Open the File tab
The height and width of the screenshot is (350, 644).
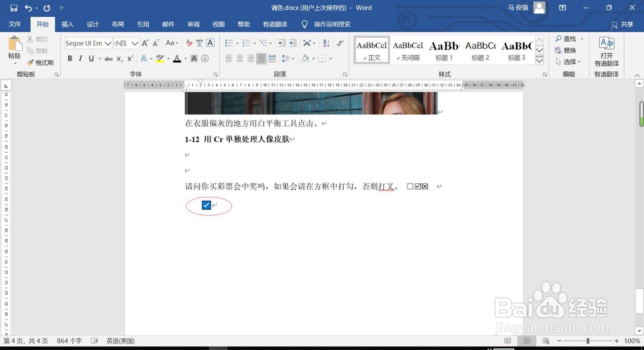15,24
